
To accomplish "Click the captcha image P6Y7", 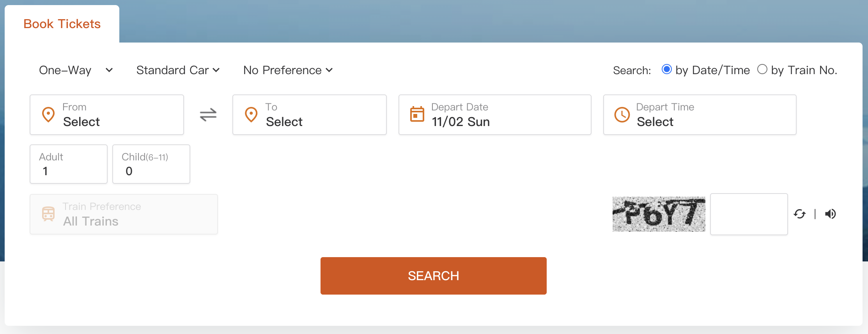I will (x=659, y=214).
